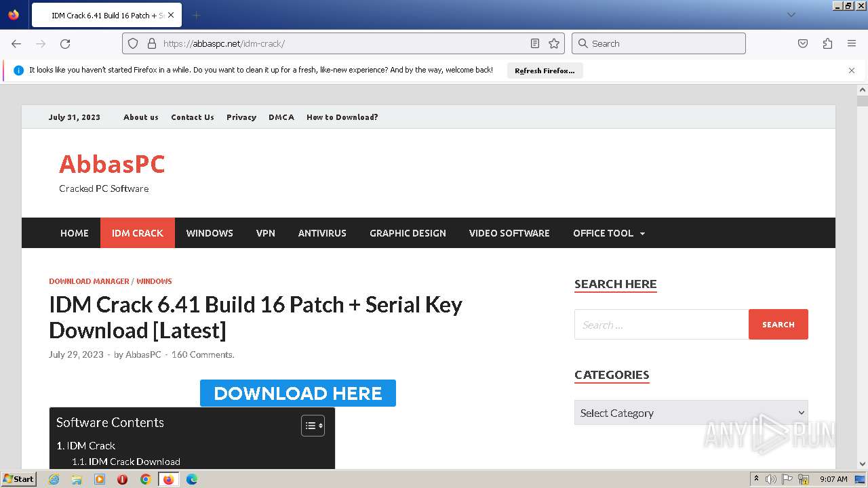The height and width of the screenshot is (488, 868).
Task: Open a new tab with plus
Action: point(196,15)
